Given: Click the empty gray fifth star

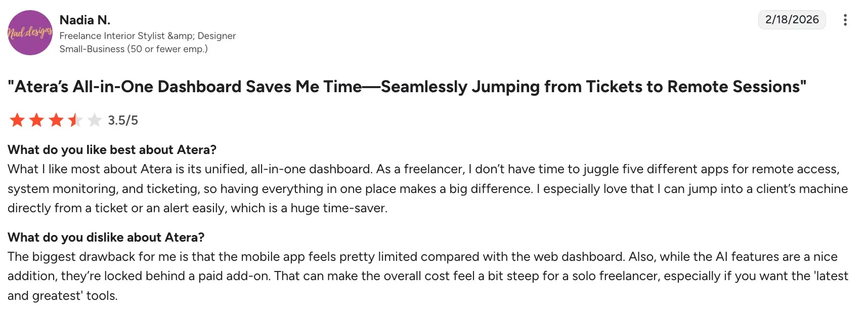Looking at the screenshot, I should tap(94, 120).
